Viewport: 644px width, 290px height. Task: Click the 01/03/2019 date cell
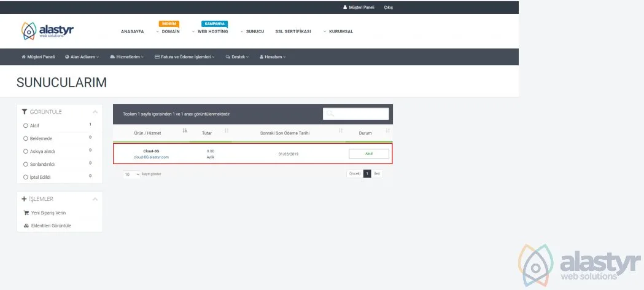(x=289, y=154)
